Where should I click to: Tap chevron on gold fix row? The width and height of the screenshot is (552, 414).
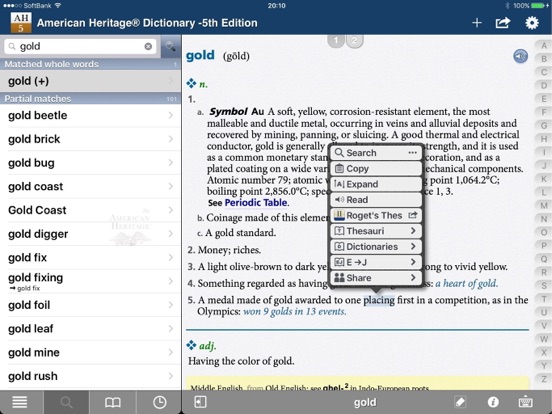(171, 257)
